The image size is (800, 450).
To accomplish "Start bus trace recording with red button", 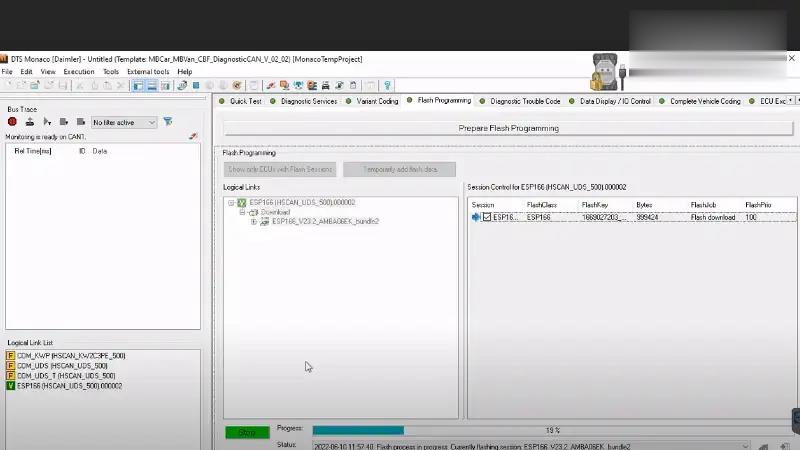I will tap(12, 122).
